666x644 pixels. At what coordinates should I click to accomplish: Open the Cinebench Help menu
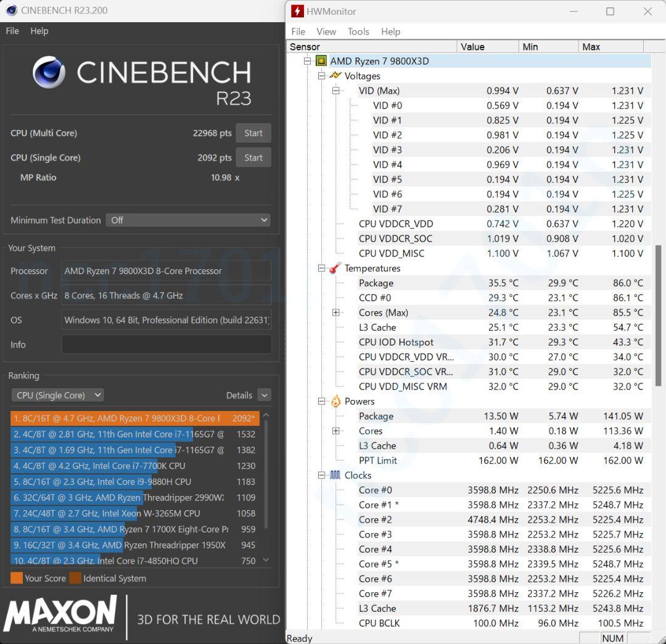(x=39, y=31)
